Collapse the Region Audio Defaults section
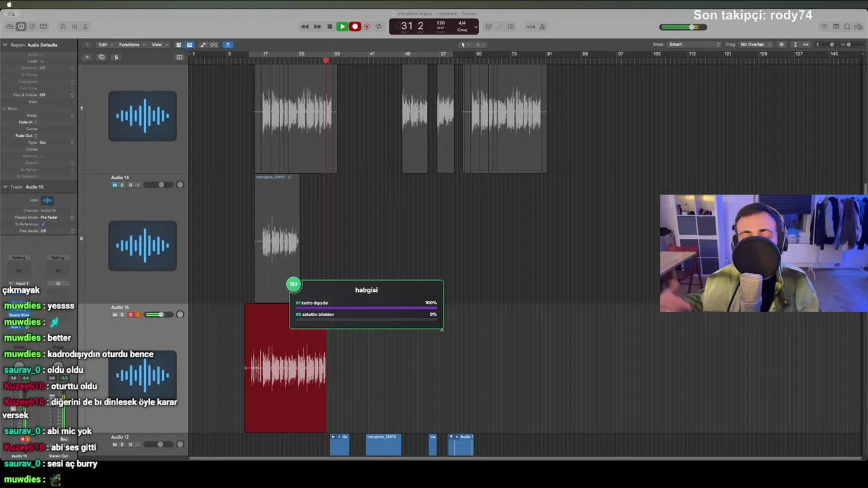The image size is (868, 488). 5,45
